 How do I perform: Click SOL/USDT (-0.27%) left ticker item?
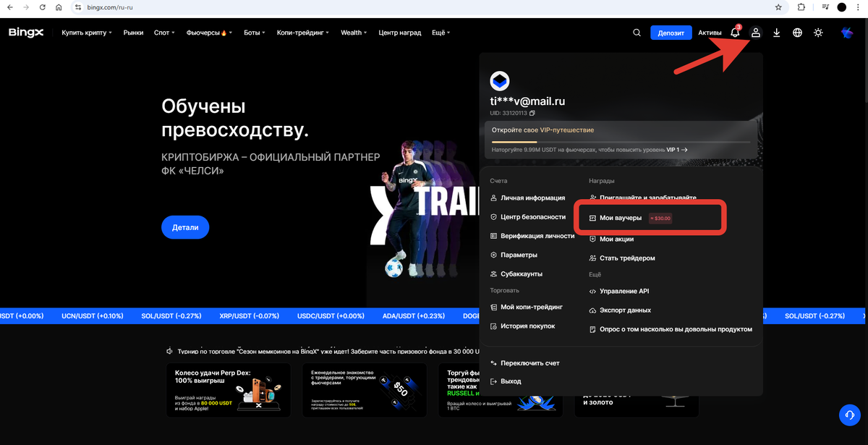(x=171, y=315)
